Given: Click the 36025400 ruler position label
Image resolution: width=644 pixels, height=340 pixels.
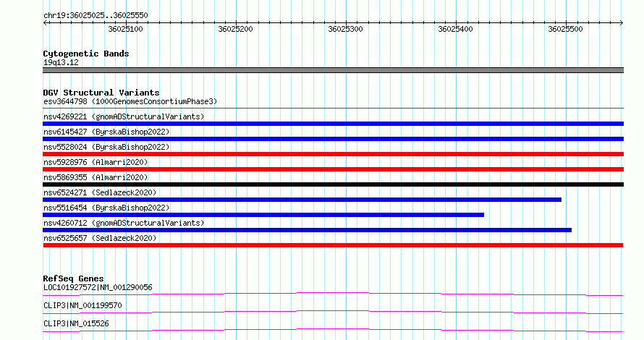Looking at the screenshot, I should pos(455,29).
